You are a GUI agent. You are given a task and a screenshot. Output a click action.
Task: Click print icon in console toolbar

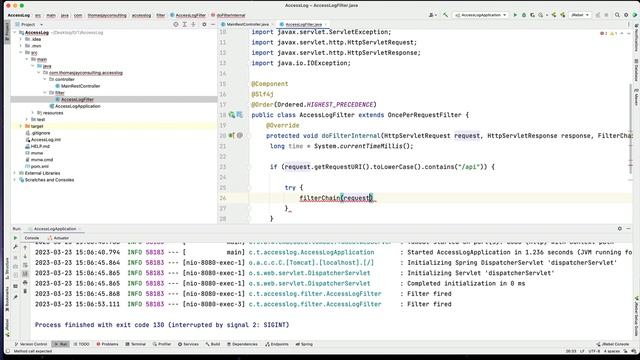[x=25, y=282]
